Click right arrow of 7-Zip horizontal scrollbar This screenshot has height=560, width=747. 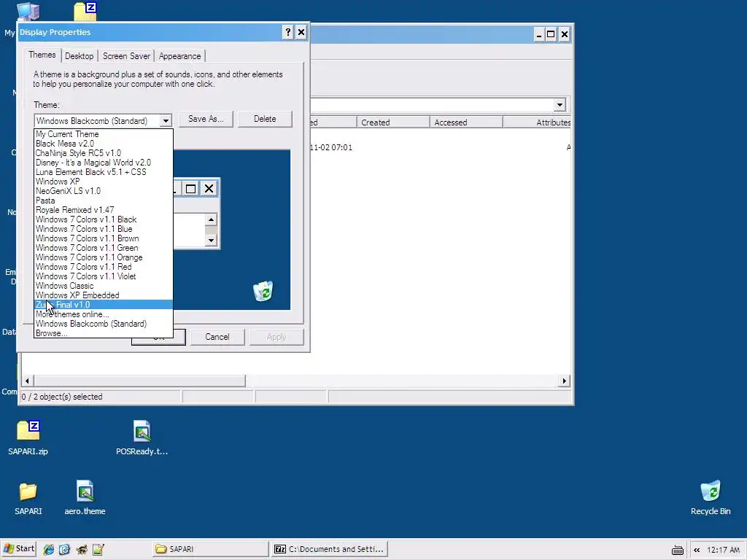[565, 381]
